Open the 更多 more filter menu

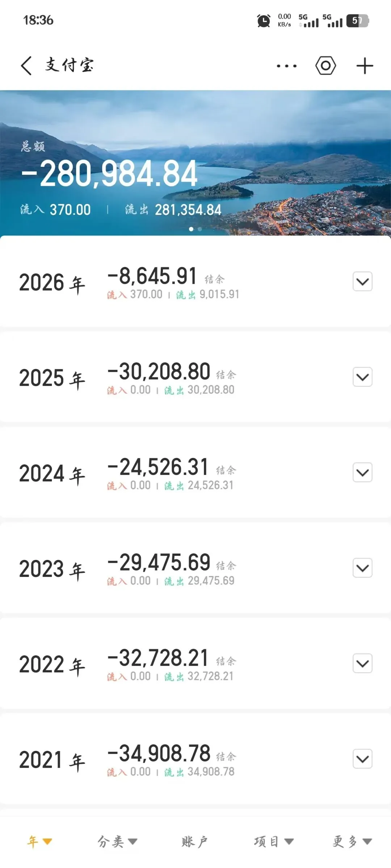tap(352, 842)
